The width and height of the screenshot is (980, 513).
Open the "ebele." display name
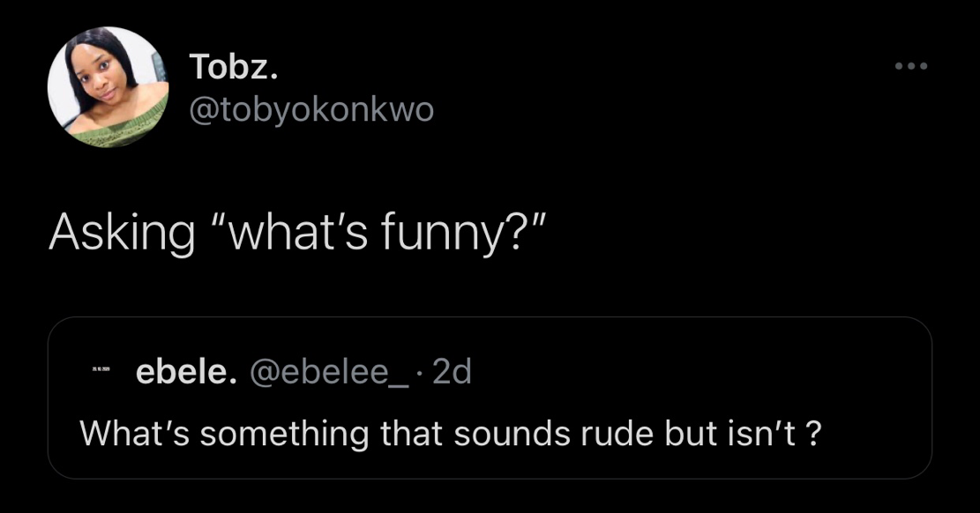tap(185, 372)
